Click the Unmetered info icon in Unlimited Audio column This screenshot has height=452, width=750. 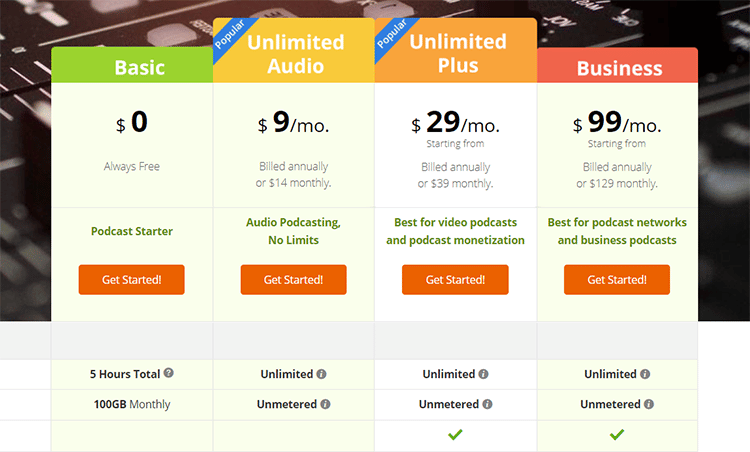(325, 405)
